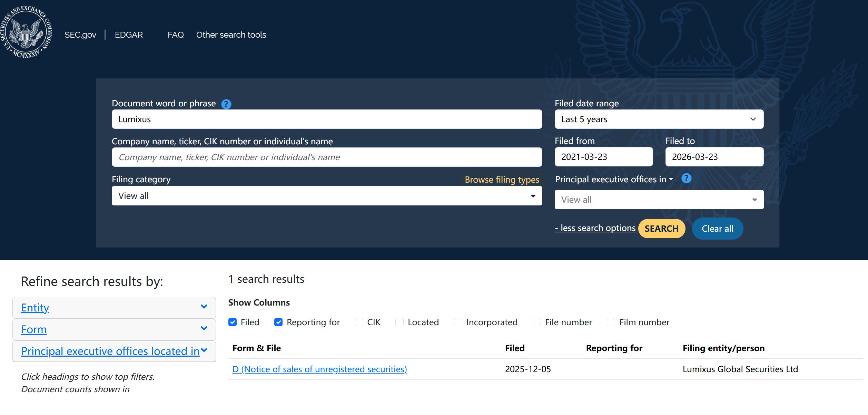The height and width of the screenshot is (415, 868).
Task: Open the Filed date range dropdown
Action: (x=659, y=119)
